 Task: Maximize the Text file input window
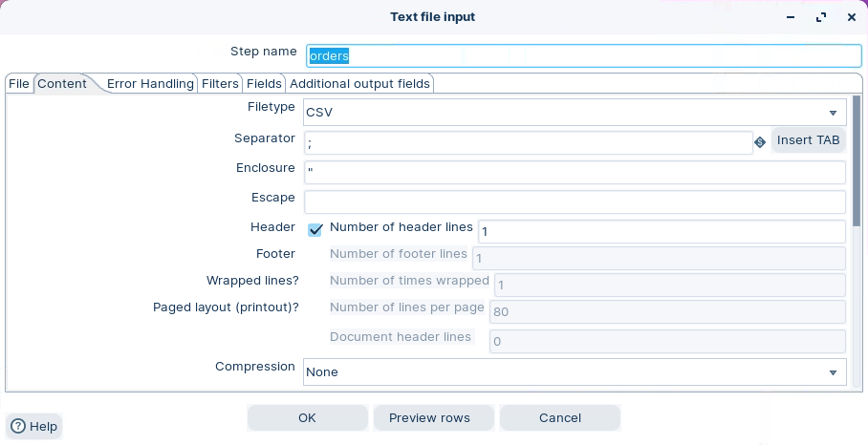[x=821, y=17]
